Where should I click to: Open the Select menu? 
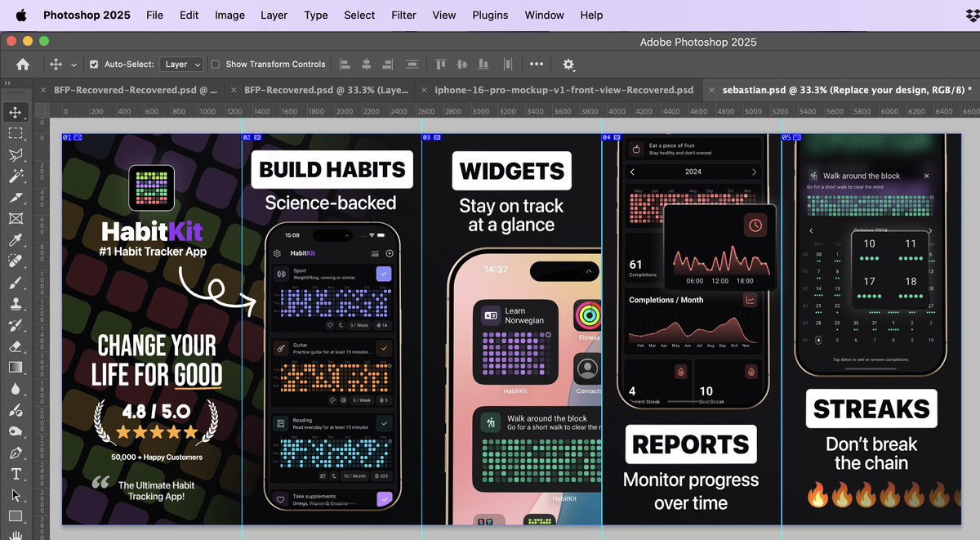coord(359,15)
